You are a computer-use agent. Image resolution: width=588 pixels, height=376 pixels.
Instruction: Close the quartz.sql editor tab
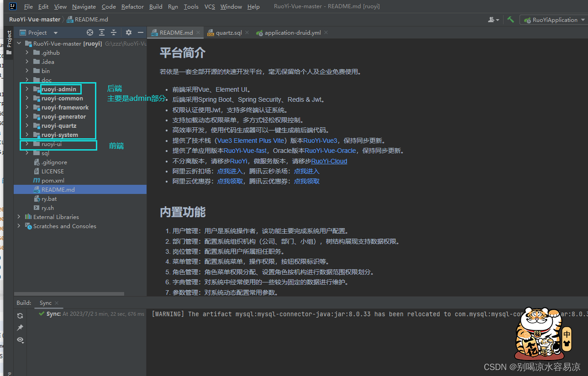point(247,33)
